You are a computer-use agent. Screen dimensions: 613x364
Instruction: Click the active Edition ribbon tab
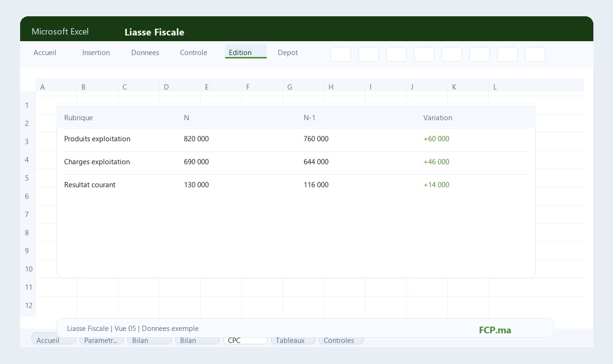tap(246, 52)
